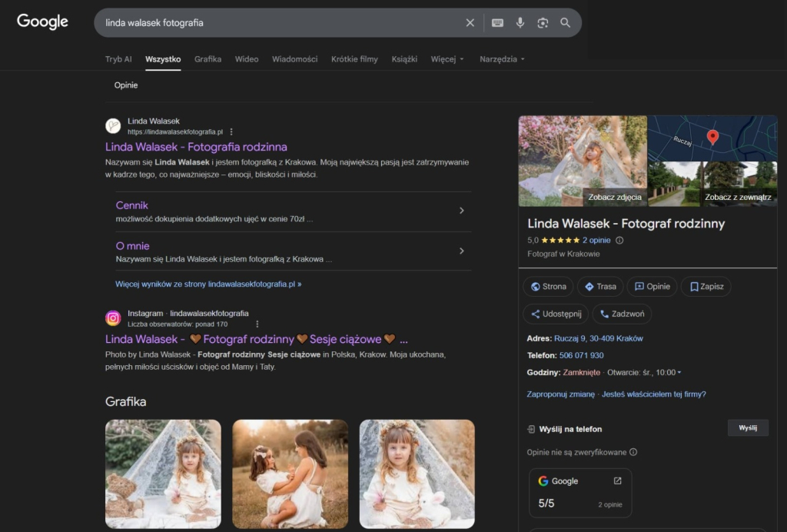Click the Google logo

[x=43, y=22]
